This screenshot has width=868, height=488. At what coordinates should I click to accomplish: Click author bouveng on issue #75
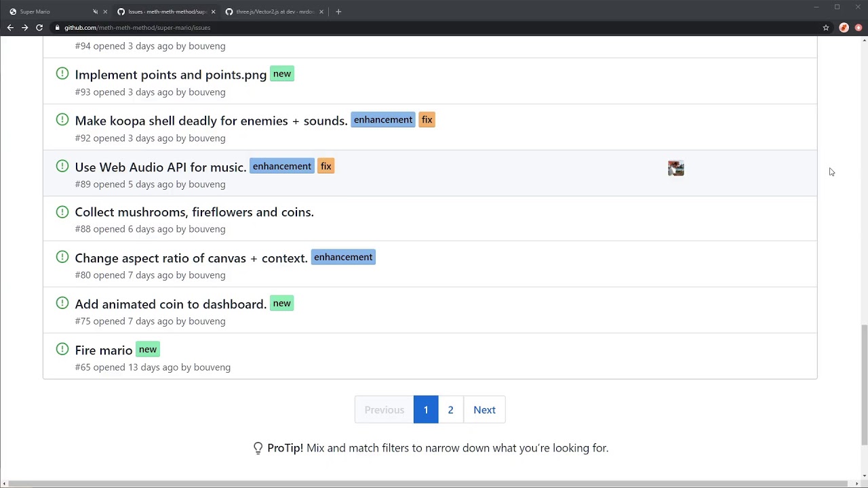click(207, 321)
